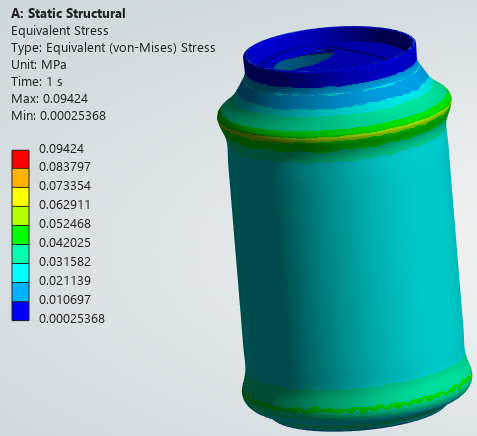Select the legend value 0.09424
Viewport: 477px width, 436px height.
(61, 148)
